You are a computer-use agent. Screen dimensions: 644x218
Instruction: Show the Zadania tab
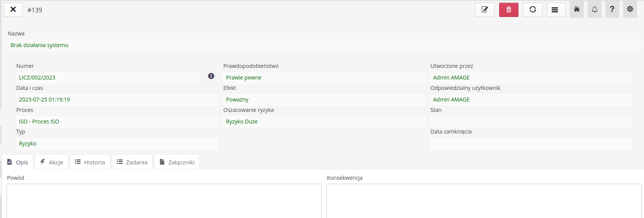click(132, 162)
